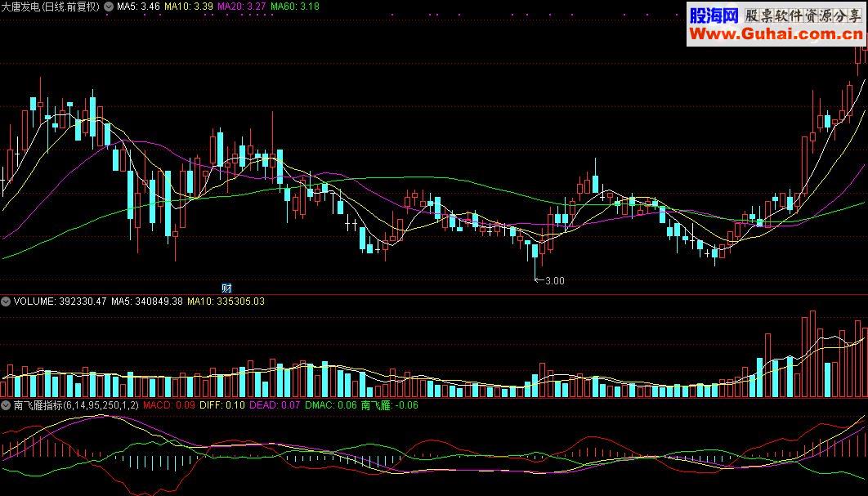The height and width of the screenshot is (496, 868).
Task: Select the MA60: 3.18 label
Action: [295, 7]
